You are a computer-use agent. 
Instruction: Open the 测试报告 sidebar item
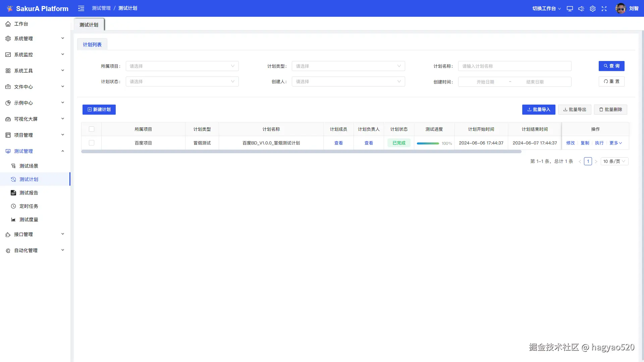click(29, 193)
